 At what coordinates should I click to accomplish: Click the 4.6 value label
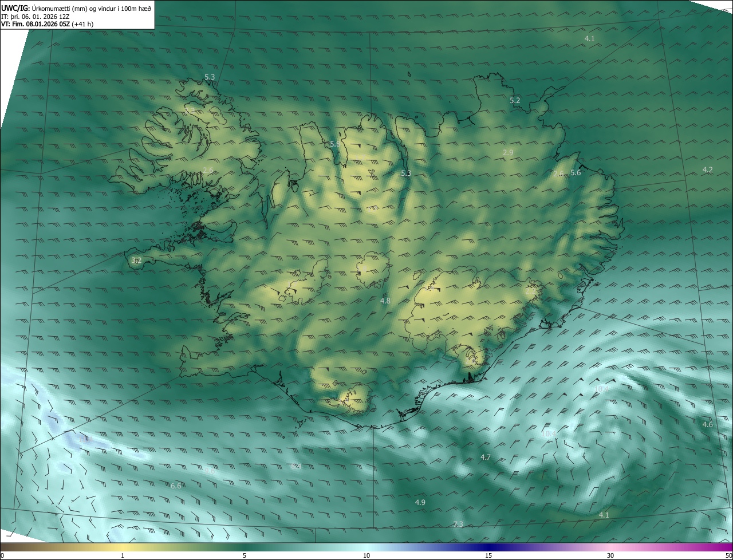(x=708, y=424)
